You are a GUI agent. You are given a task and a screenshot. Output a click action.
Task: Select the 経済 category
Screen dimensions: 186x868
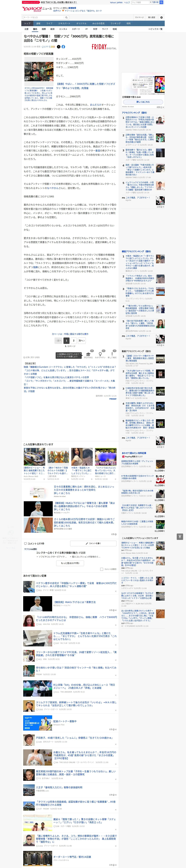click(52, 29)
